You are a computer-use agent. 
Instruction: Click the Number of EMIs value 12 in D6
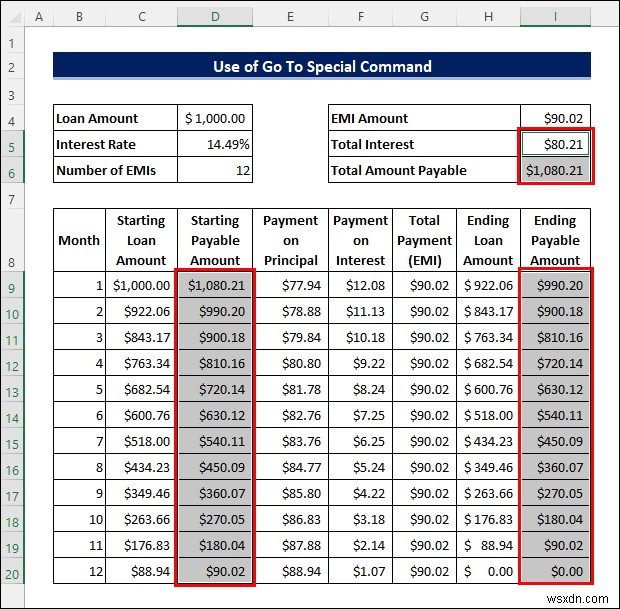tap(215, 170)
